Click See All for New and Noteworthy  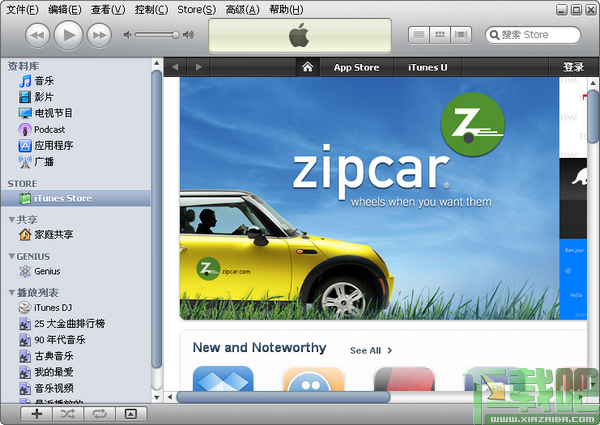[x=371, y=350]
